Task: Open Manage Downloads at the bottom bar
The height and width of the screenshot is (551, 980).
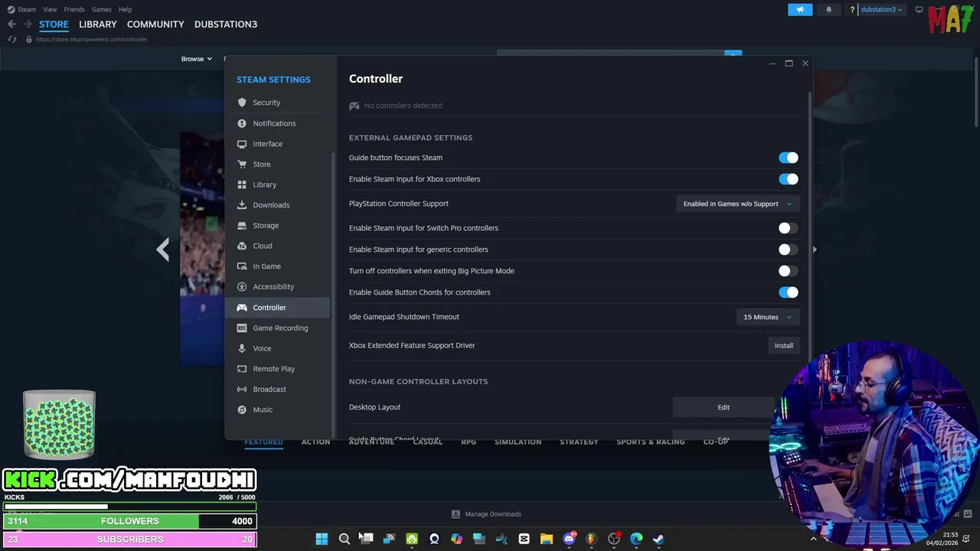Action: 487,514
